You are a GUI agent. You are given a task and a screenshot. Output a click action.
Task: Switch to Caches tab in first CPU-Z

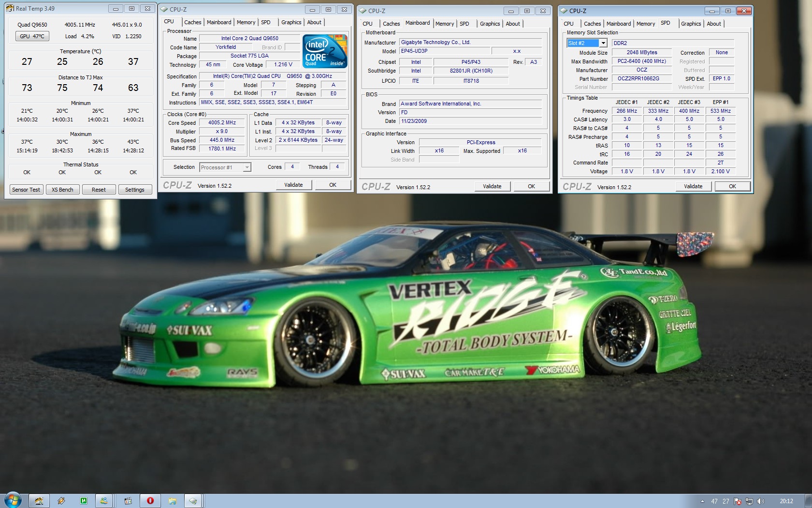tap(192, 22)
